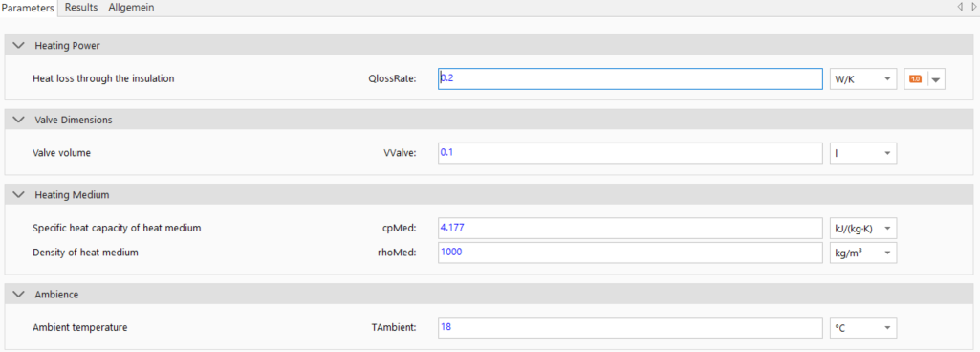Screen dimensions: 980x352
Task: Click the QlossRate input field
Action: coord(630,78)
